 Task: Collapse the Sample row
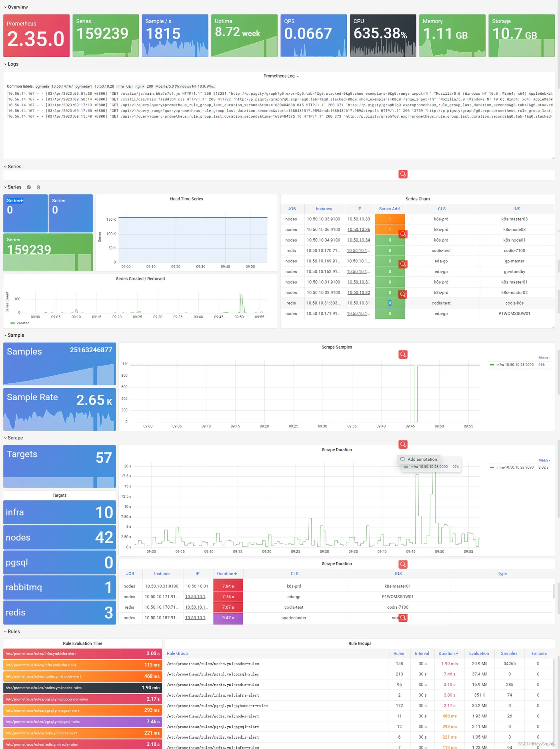pyautogui.click(x=14, y=335)
